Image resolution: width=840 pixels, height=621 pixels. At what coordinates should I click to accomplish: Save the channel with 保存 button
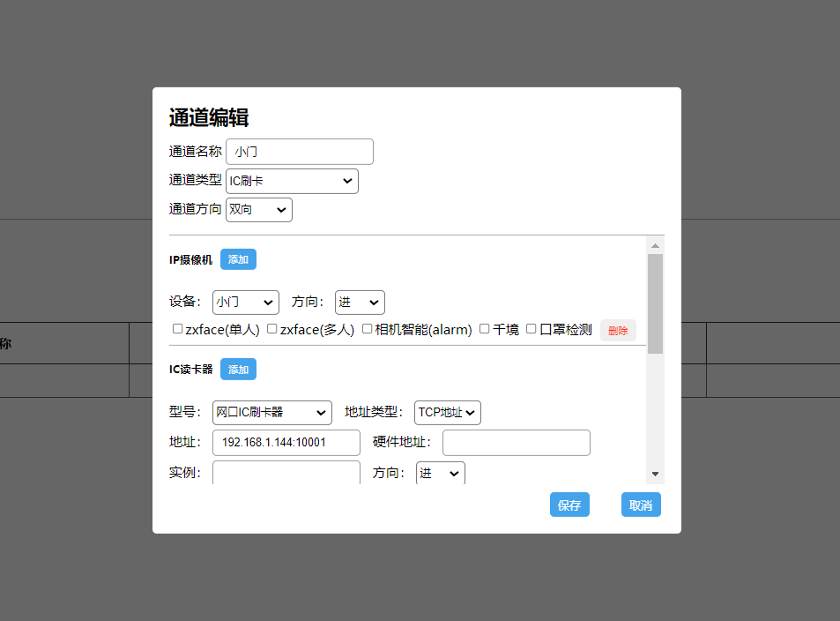point(569,505)
